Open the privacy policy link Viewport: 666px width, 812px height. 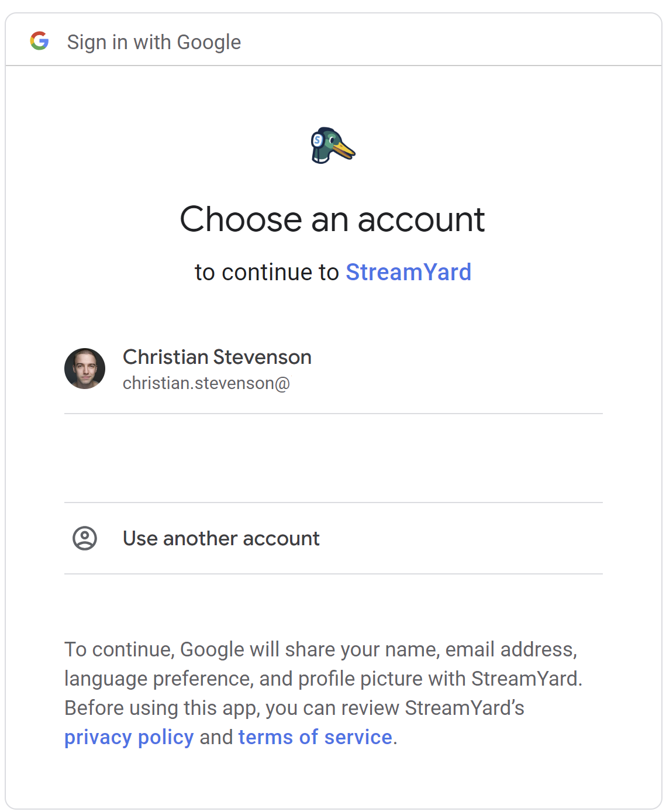[x=129, y=737]
